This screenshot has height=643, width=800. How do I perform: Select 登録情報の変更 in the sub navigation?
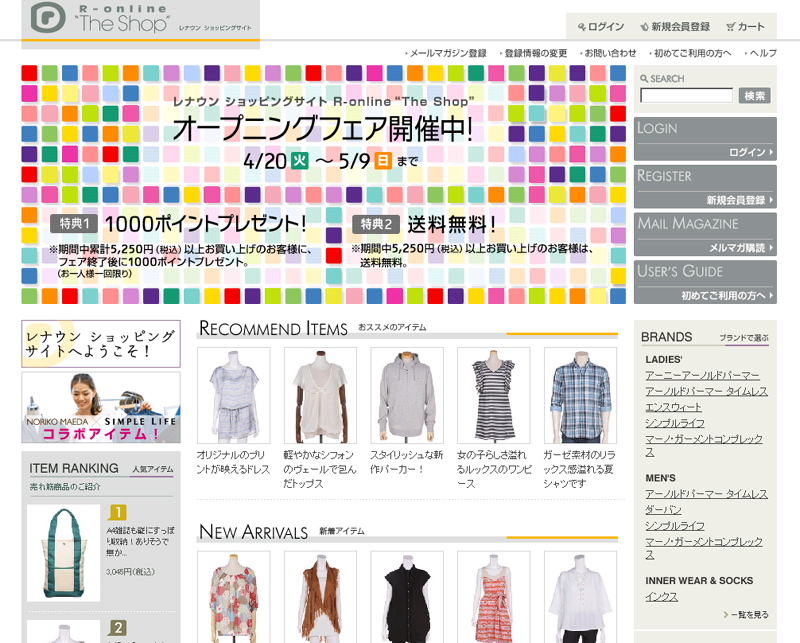[535, 53]
